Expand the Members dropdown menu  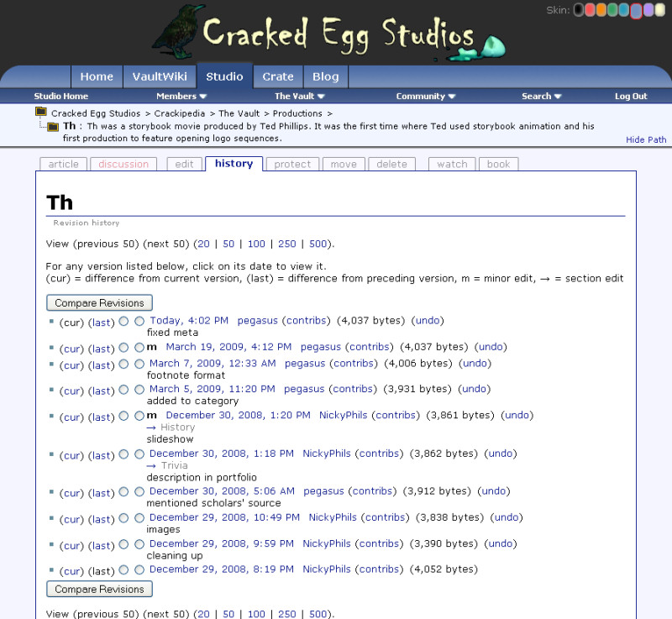pos(181,97)
